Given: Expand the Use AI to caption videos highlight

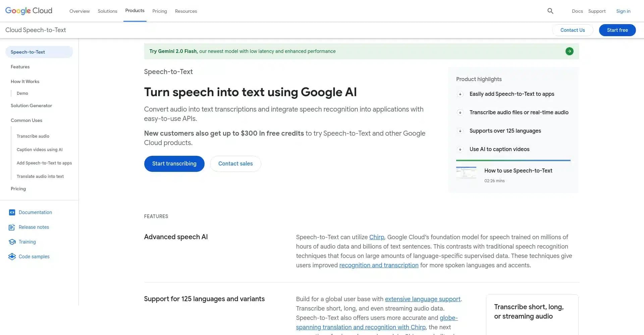Looking at the screenshot, I should click(460, 149).
